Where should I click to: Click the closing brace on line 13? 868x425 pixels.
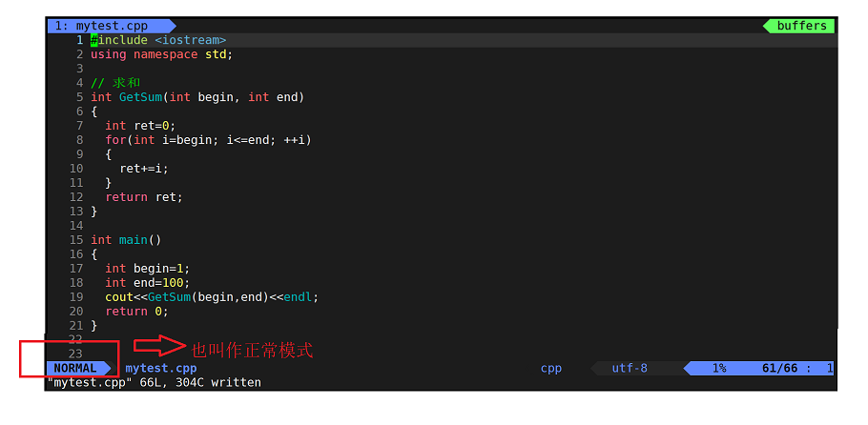(94, 212)
